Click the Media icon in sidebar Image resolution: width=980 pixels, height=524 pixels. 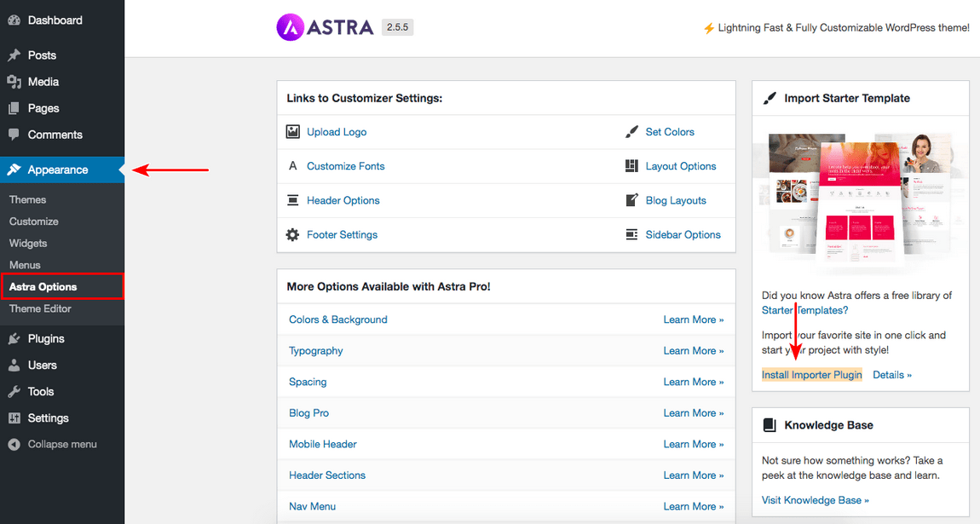coord(14,82)
